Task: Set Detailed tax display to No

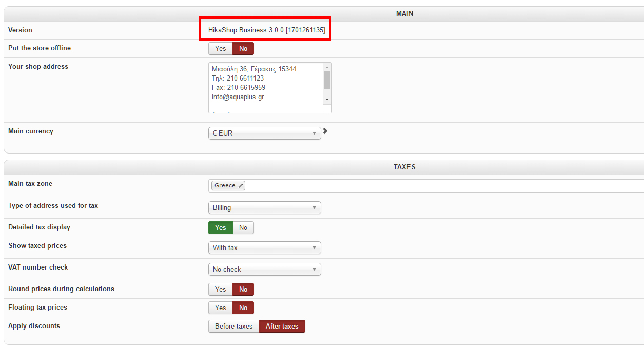Action: [243, 227]
